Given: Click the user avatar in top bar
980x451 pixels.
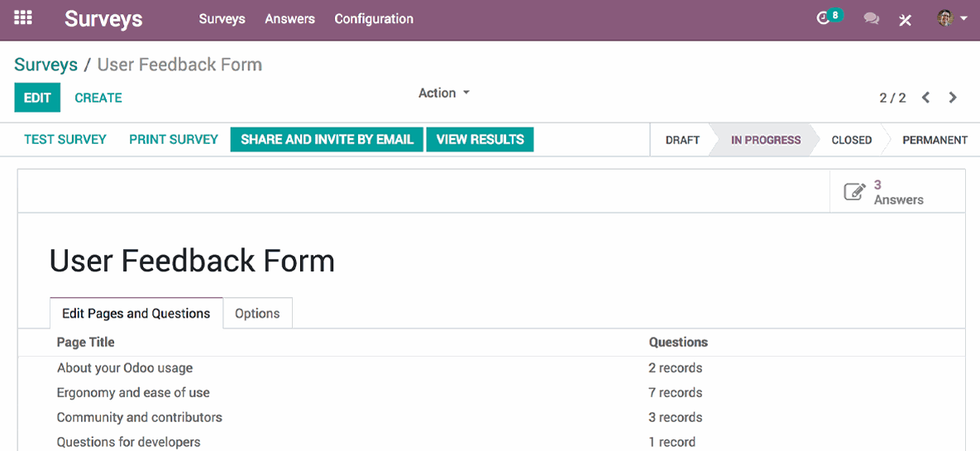Looking at the screenshot, I should (946, 18).
